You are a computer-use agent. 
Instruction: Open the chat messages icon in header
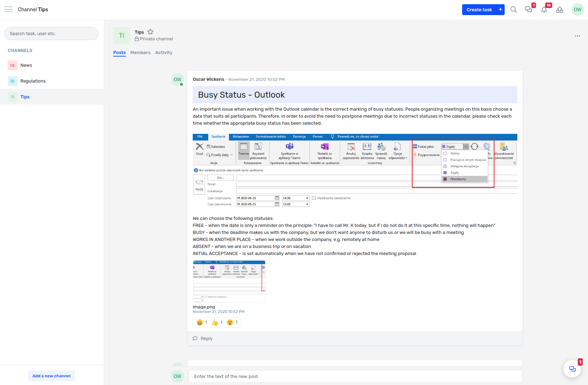[528, 10]
